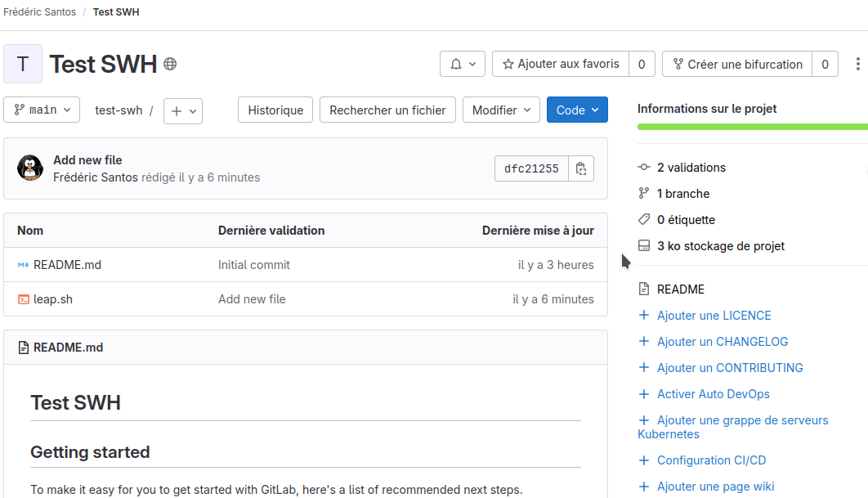Copy the commit SHA dfc21255 to clipboard

point(580,168)
